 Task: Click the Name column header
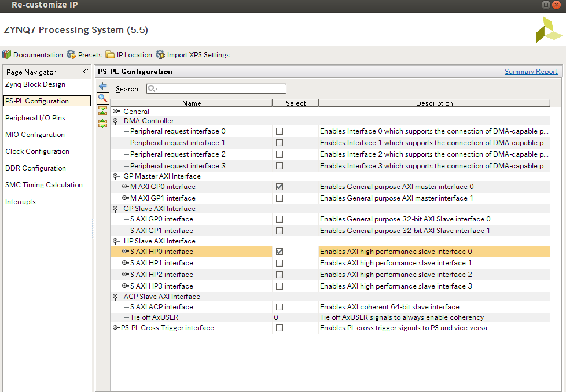click(192, 103)
